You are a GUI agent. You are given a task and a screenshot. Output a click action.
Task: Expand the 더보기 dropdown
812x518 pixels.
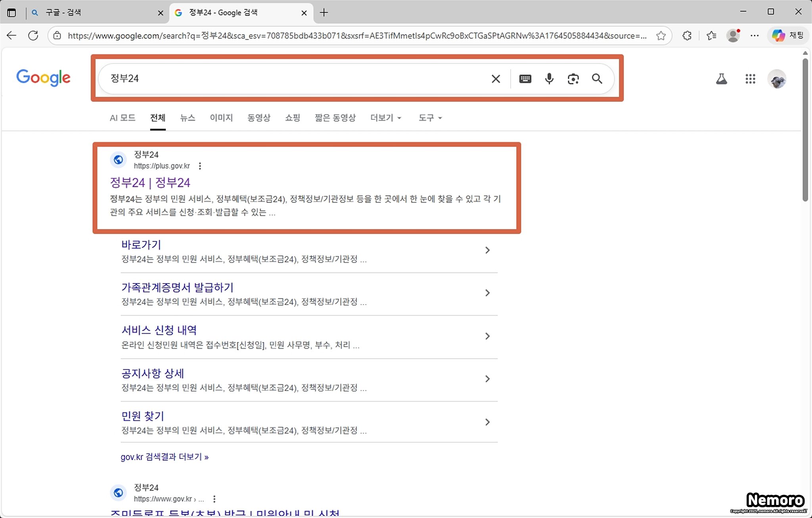pos(386,118)
